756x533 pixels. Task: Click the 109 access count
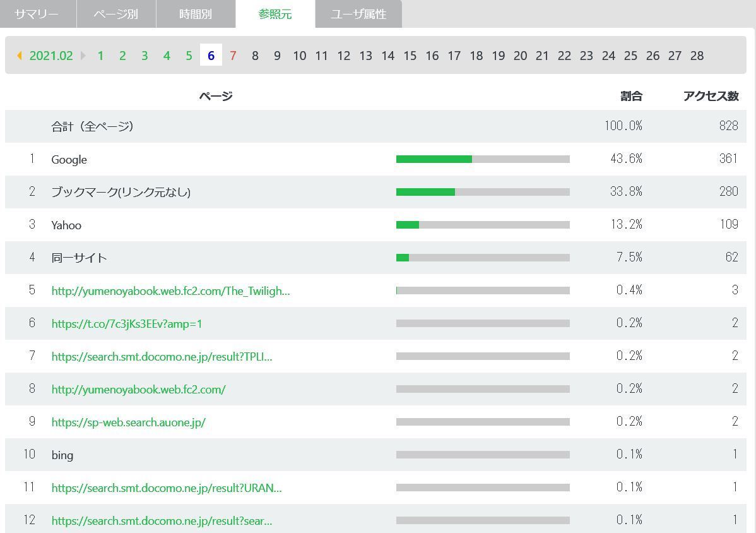(728, 224)
